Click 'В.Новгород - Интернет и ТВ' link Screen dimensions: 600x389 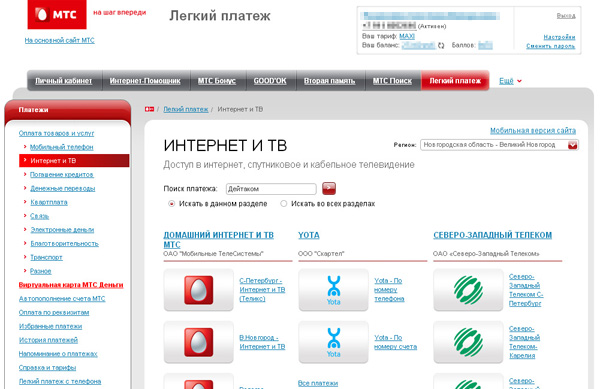[x=262, y=342]
